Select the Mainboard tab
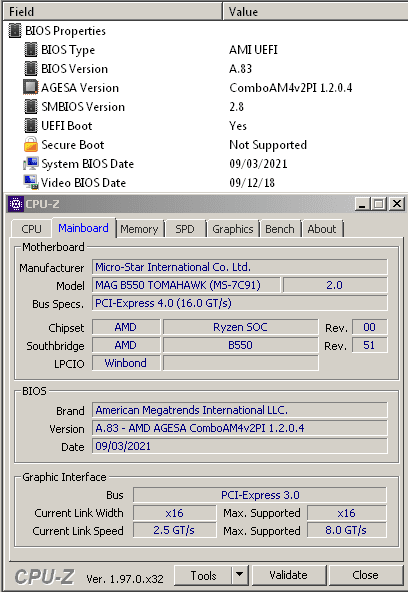 tap(83, 228)
